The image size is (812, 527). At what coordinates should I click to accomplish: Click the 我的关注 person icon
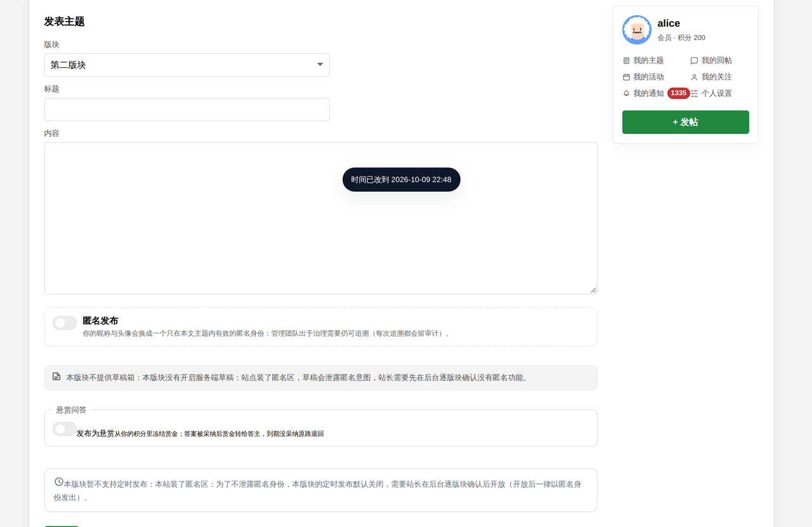(x=694, y=77)
